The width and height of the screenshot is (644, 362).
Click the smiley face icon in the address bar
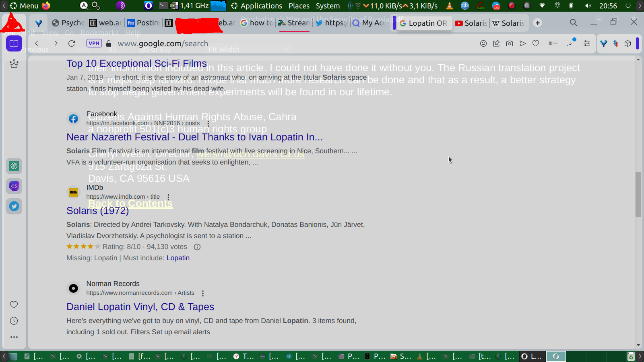483,43
